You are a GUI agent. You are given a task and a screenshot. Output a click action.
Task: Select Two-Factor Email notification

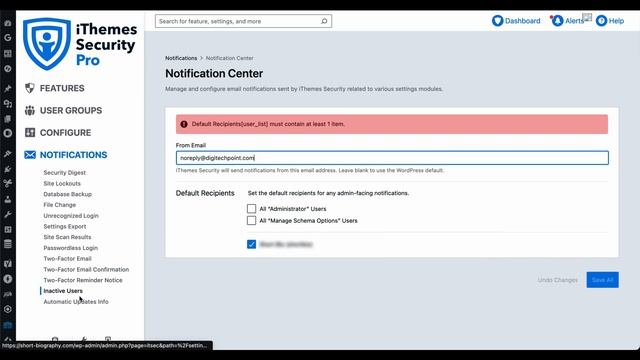(x=67, y=258)
